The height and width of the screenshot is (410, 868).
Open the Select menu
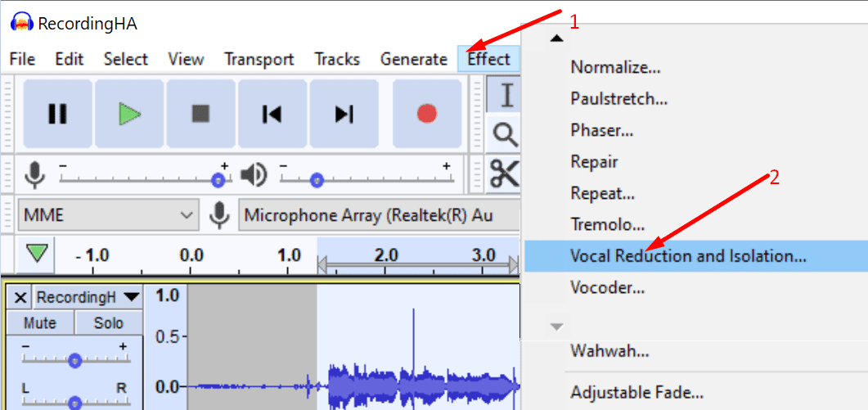tap(126, 59)
